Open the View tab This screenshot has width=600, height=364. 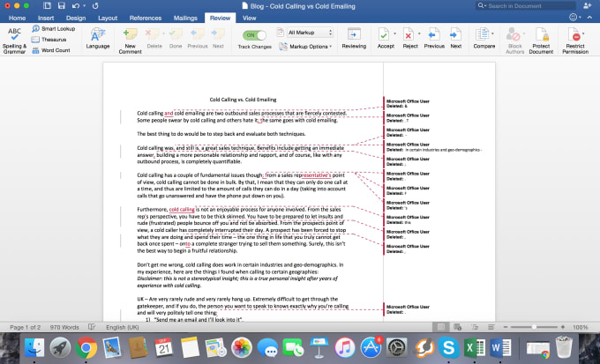[249, 18]
